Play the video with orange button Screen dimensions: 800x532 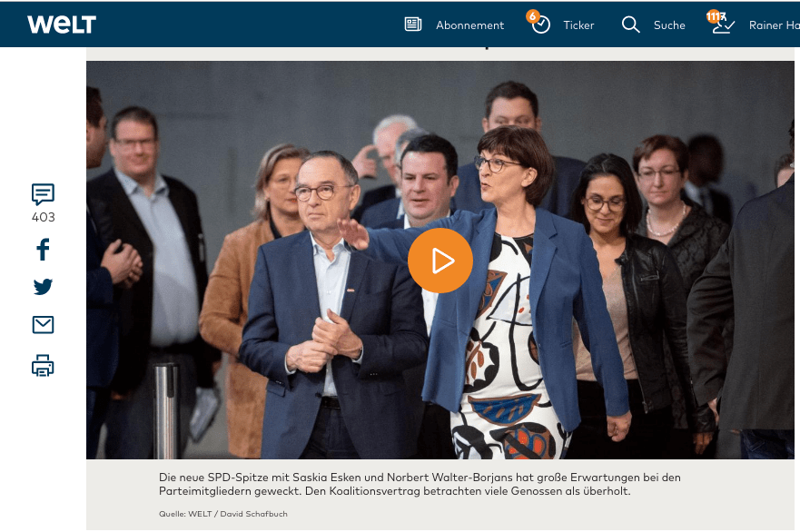(440, 261)
